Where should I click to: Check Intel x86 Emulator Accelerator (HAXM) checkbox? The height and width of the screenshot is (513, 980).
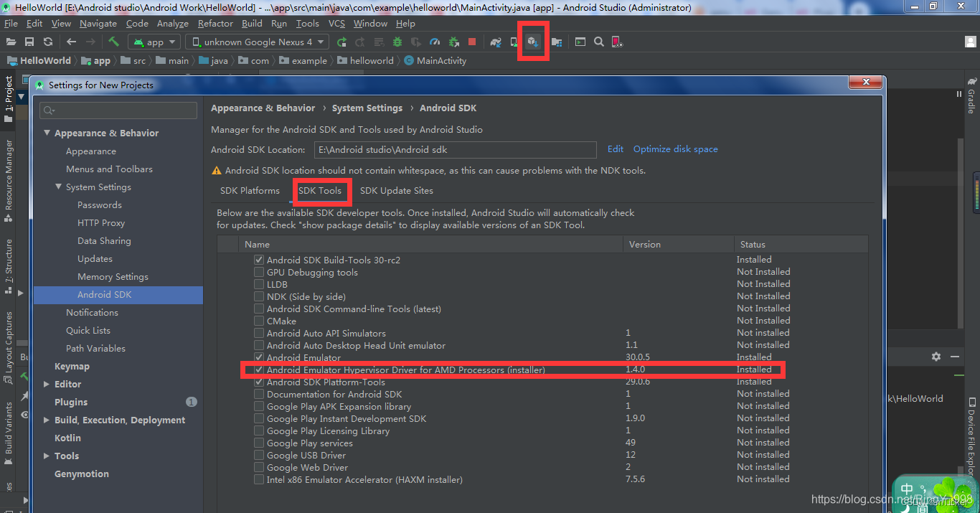(259, 479)
